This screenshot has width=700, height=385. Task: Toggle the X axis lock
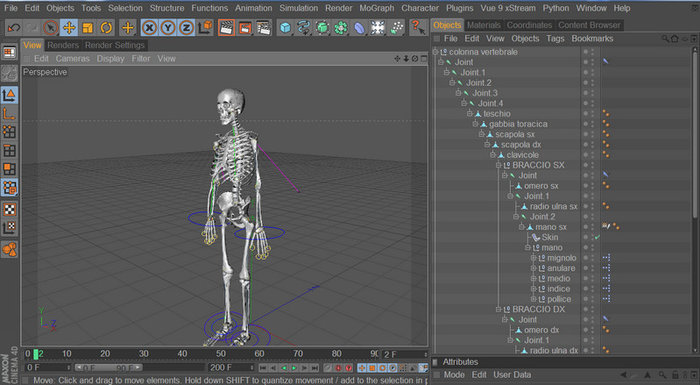(x=149, y=28)
